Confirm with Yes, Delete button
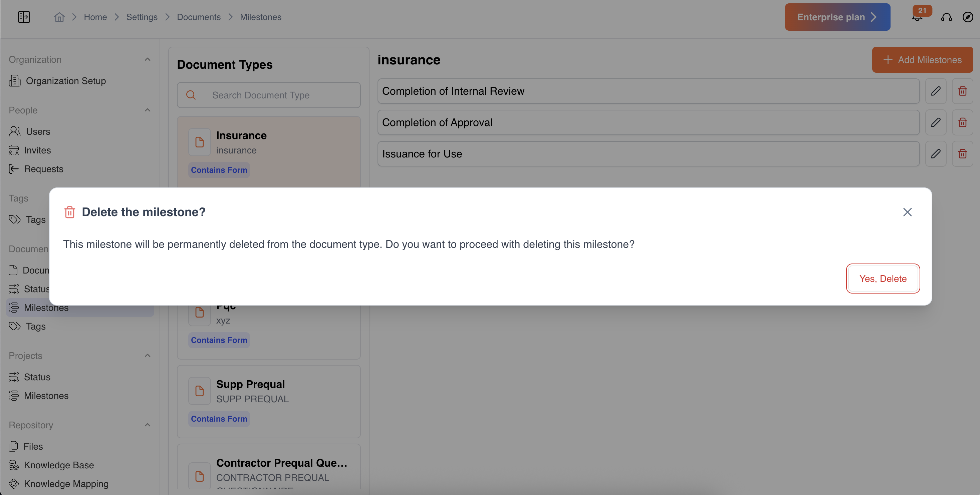980x495 pixels. coord(883,279)
